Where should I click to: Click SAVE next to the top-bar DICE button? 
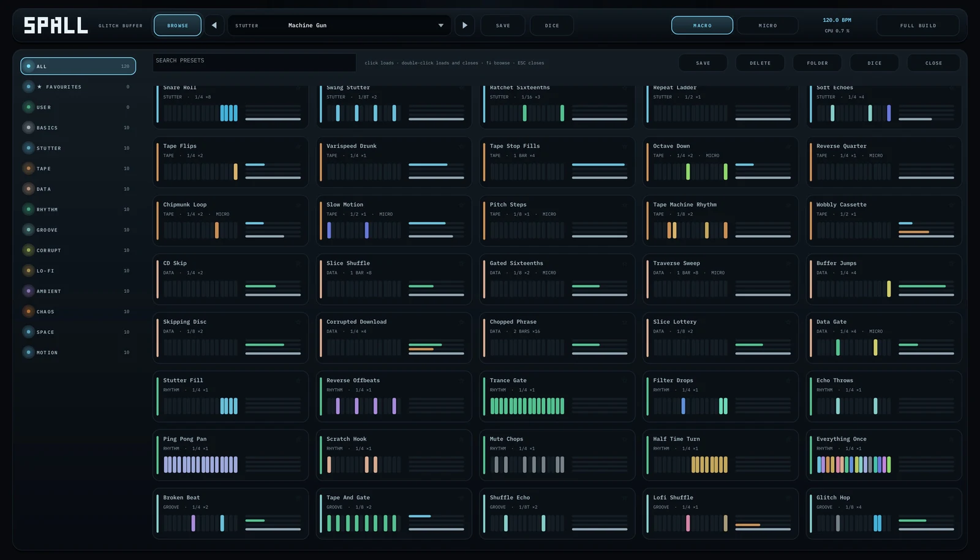tap(503, 26)
